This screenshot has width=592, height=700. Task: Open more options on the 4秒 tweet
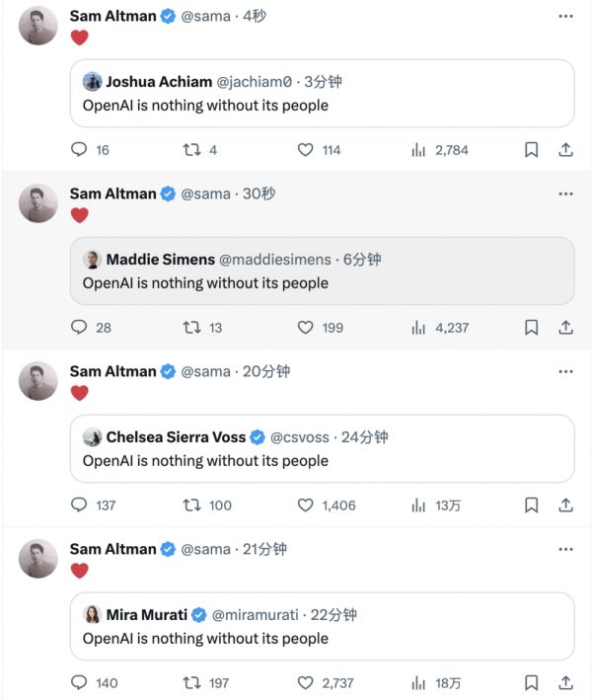pyautogui.click(x=565, y=16)
